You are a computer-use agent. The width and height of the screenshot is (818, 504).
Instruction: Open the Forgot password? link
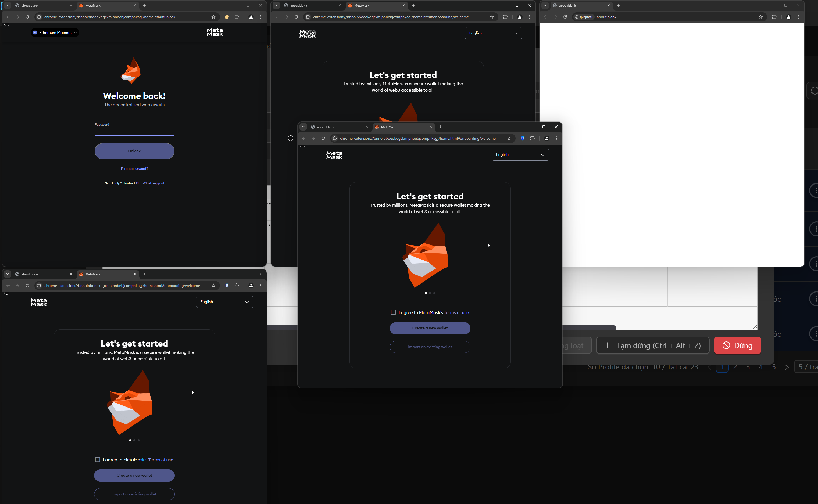coord(134,169)
